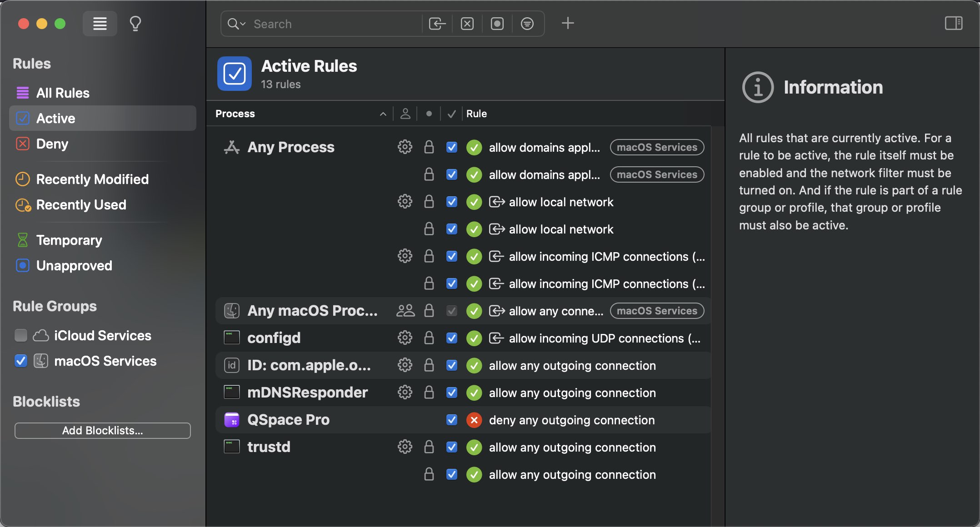Select the QSpace Pro process row
Viewport: 980px width, 527px height.
pos(463,420)
